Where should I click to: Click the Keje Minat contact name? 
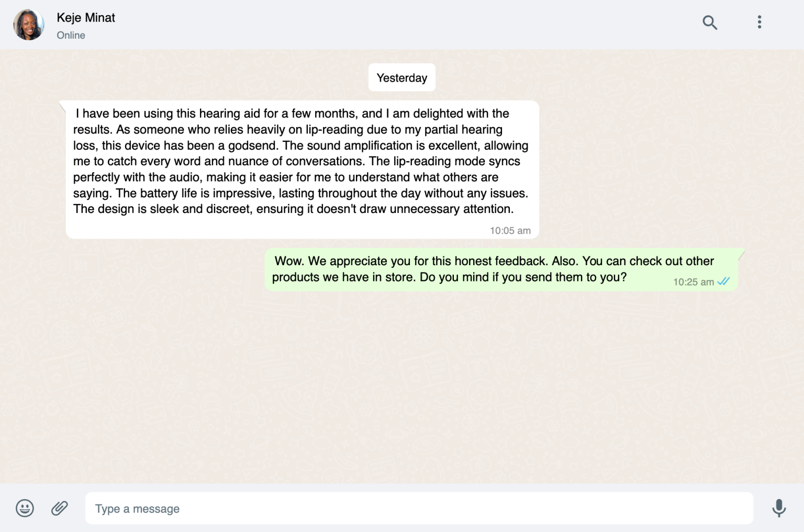(86, 17)
